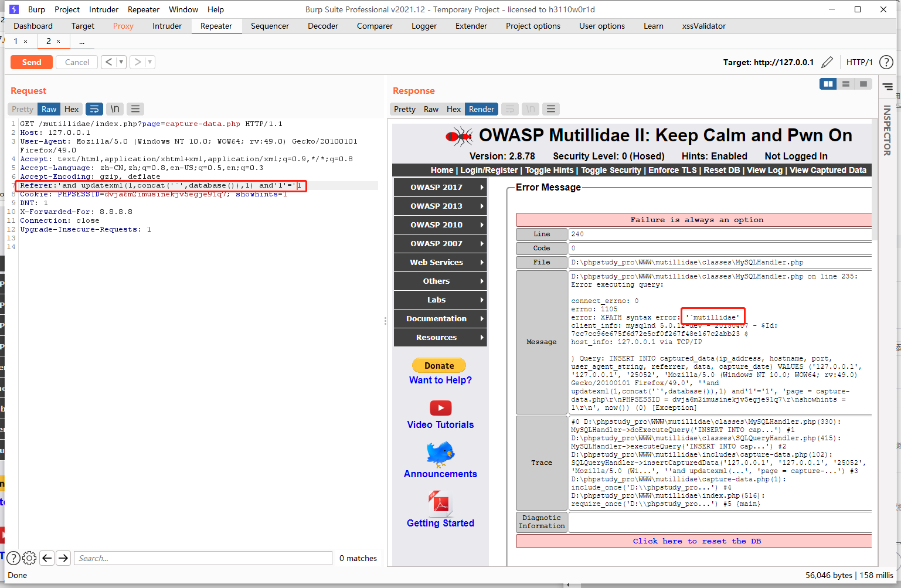This screenshot has height=588, width=901.
Task: Expand OWASP 2007 menu
Action: tap(440, 243)
